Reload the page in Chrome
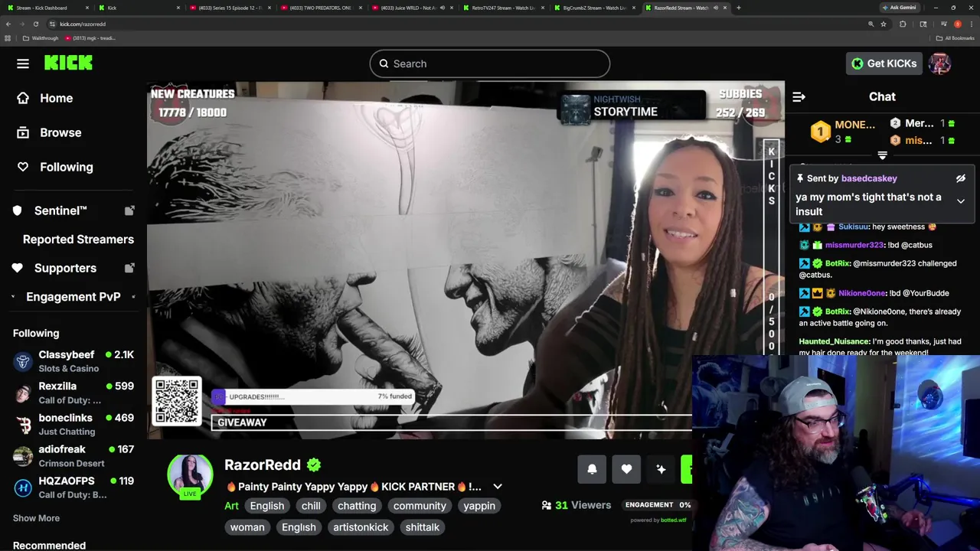The width and height of the screenshot is (980, 551). click(36, 24)
